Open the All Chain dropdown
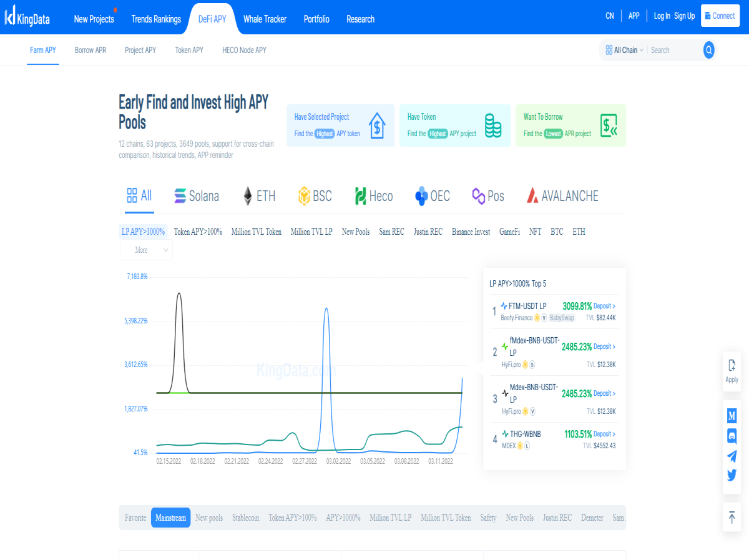 (624, 50)
